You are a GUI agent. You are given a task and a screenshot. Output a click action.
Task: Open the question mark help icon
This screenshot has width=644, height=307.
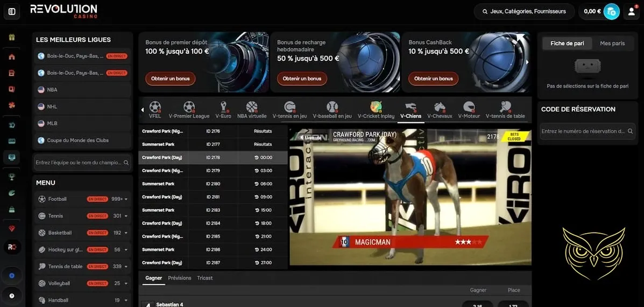tap(12, 296)
